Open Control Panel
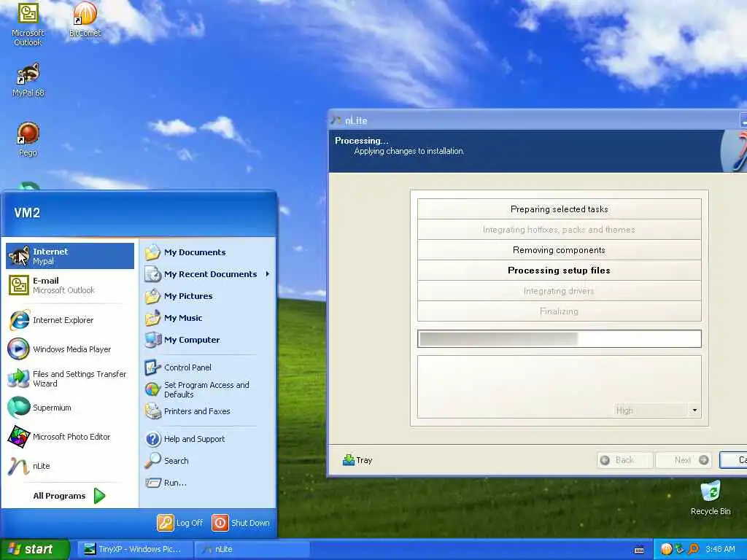The height and width of the screenshot is (560, 747). pyautogui.click(x=207, y=367)
